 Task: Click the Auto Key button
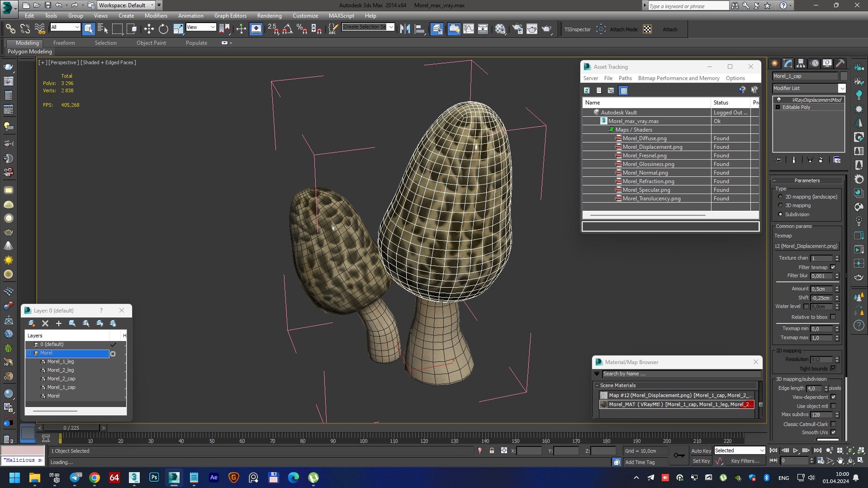(x=701, y=451)
